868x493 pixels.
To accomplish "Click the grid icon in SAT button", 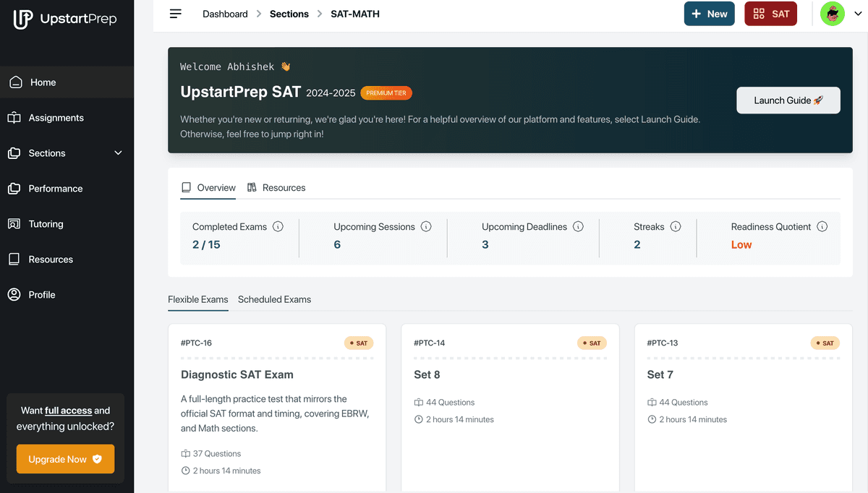I will coord(759,14).
